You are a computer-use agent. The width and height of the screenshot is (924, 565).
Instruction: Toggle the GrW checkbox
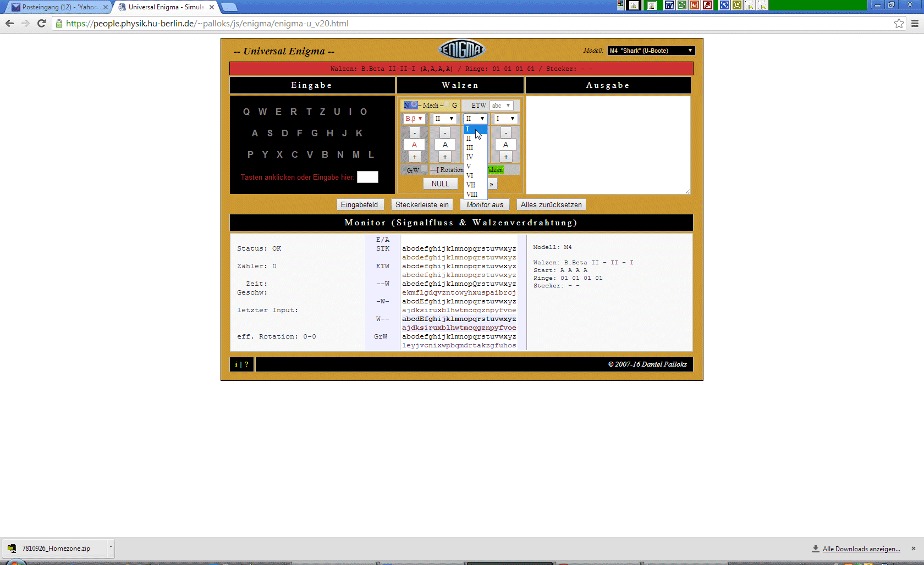coord(424,169)
